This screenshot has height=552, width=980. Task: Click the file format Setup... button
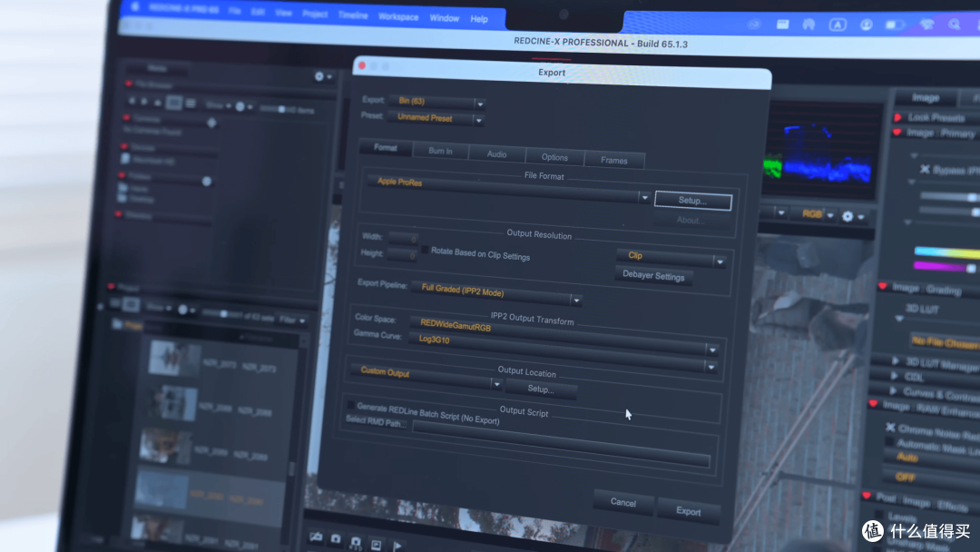[x=692, y=200]
